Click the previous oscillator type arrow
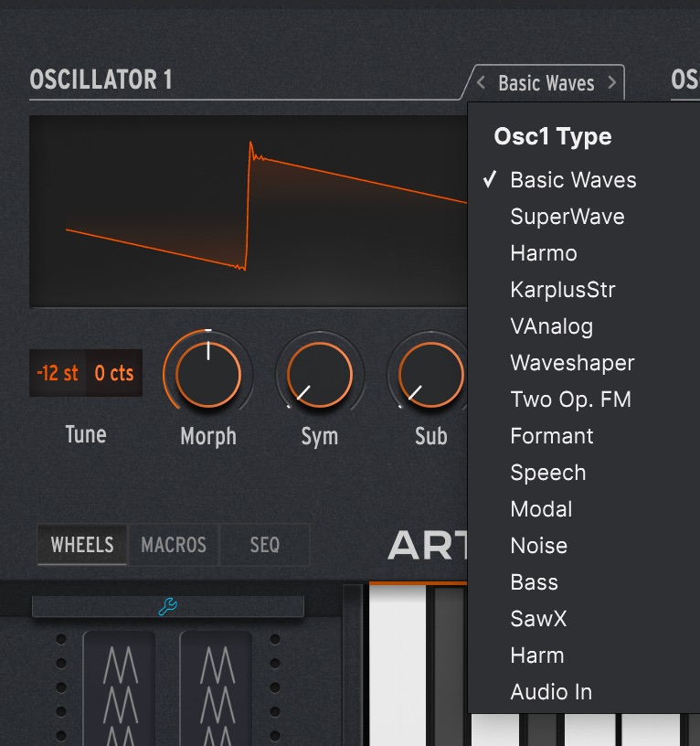Viewport: 700px width, 746px height. pos(482,84)
